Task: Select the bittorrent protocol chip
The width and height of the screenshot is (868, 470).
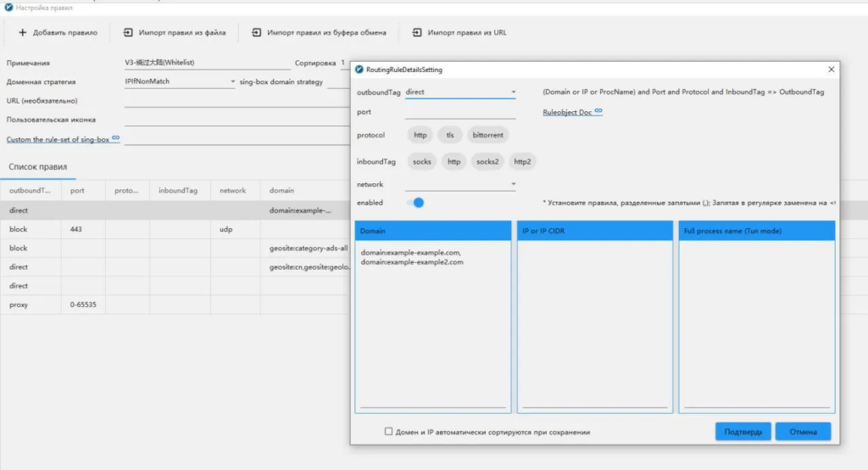Action: point(487,135)
